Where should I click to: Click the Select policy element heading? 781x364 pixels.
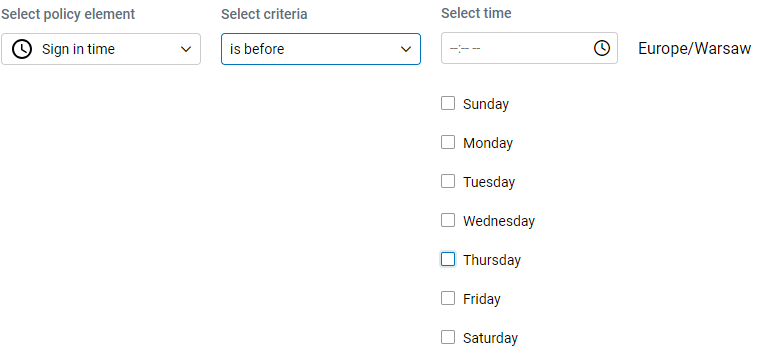click(68, 14)
